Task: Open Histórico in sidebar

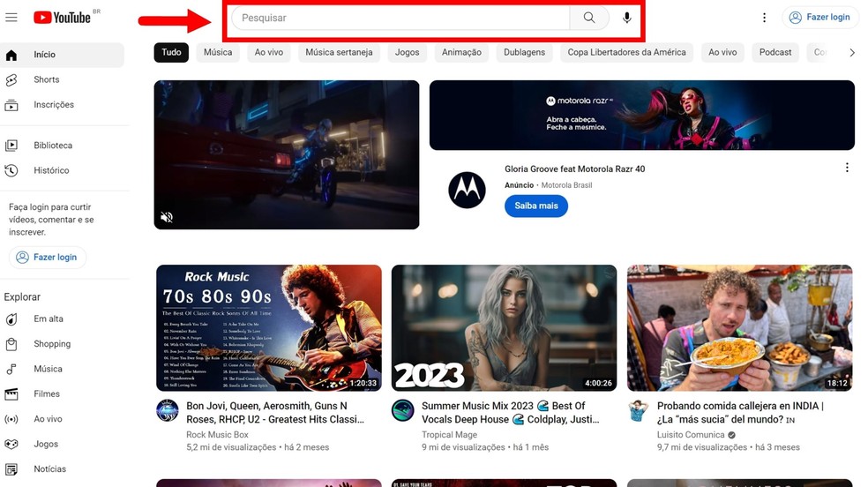Action: coord(62,170)
